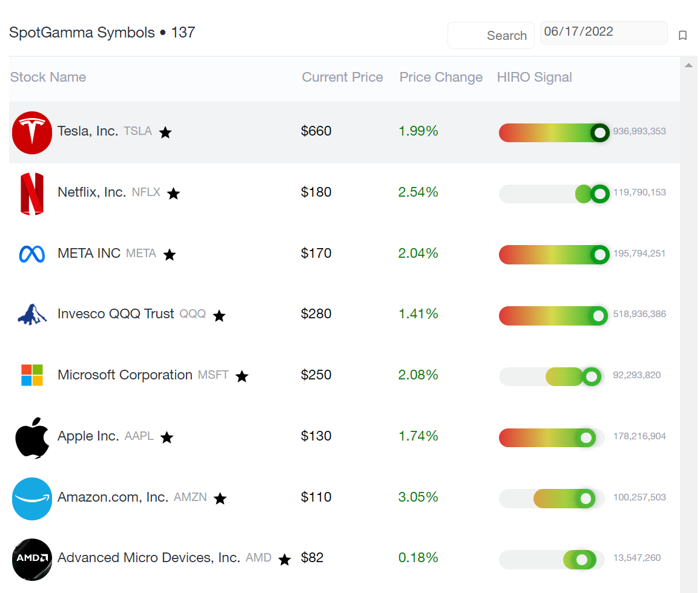Screen dimensions: 700x593
Task: Click the 936,993,353 HIRO value
Action: pos(639,131)
